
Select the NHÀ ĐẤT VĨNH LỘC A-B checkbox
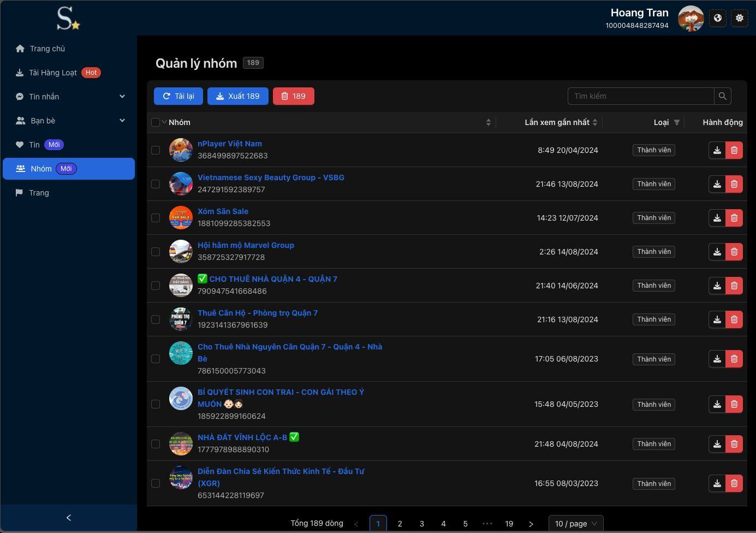[x=156, y=444]
